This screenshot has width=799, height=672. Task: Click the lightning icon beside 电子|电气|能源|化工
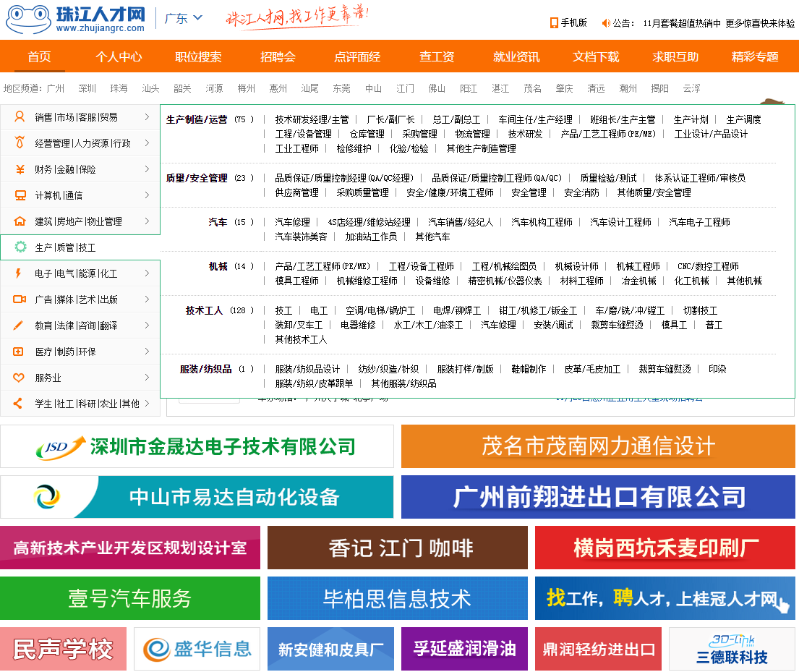[x=18, y=273]
